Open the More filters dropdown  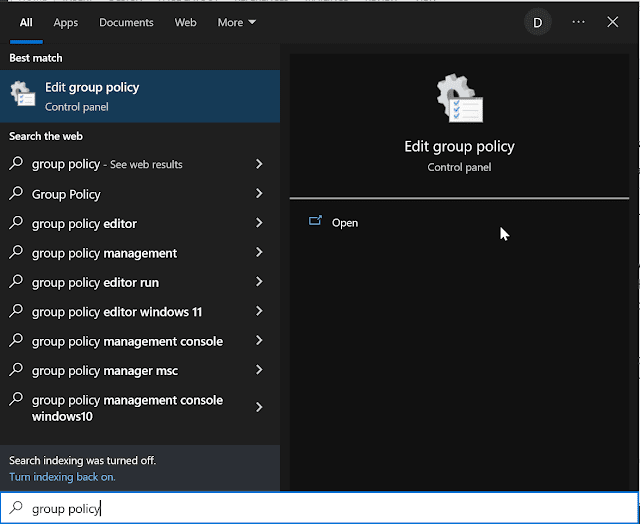point(237,22)
